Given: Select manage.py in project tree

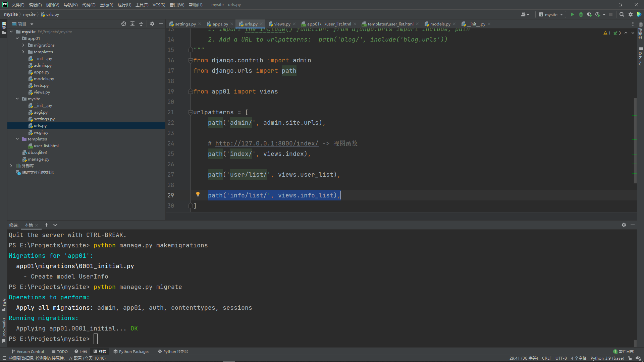Looking at the screenshot, I should tap(38, 159).
